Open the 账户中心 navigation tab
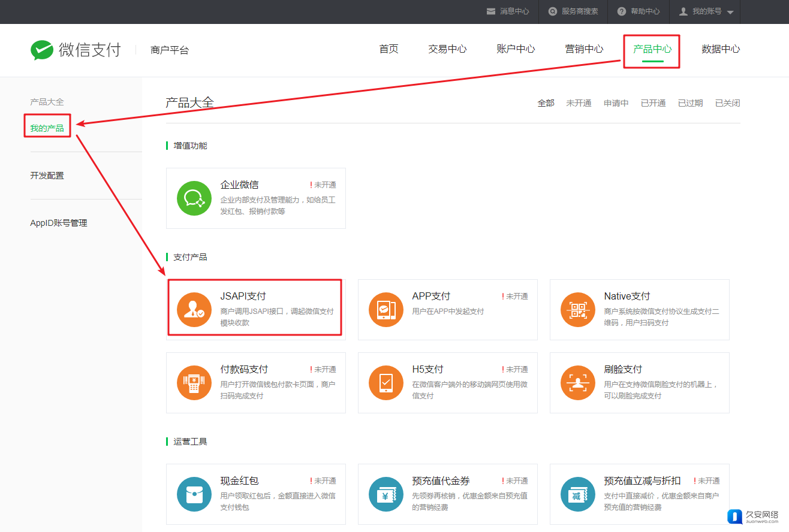789x532 pixels. [x=516, y=49]
